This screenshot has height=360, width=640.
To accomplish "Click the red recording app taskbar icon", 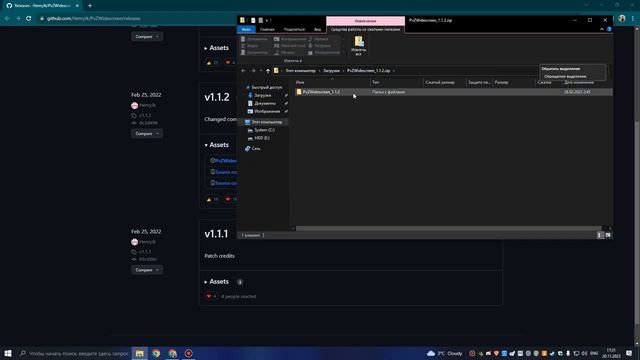I will coord(189,353).
